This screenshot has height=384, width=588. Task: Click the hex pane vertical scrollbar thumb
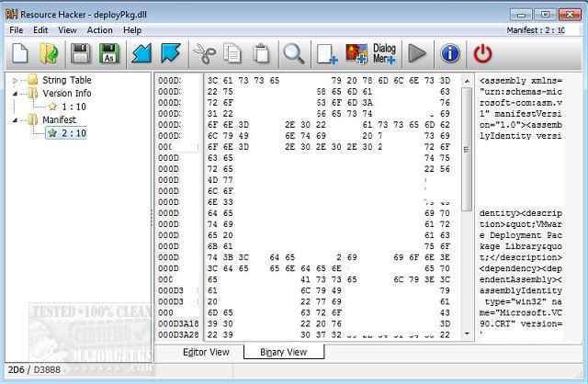pyautogui.click(x=467, y=149)
